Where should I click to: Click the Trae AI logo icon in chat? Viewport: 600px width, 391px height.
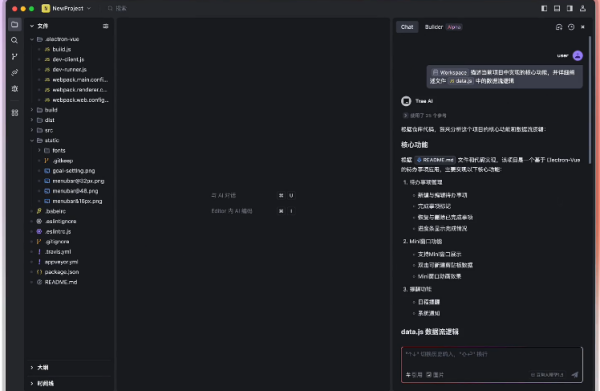coord(406,101)
